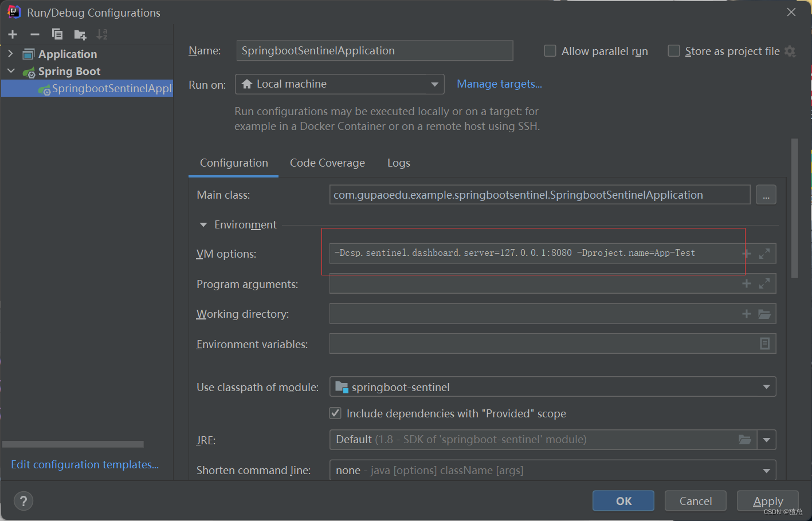
Task: Select SpringbootSentinelApplication in the tree
Action: 87,88
